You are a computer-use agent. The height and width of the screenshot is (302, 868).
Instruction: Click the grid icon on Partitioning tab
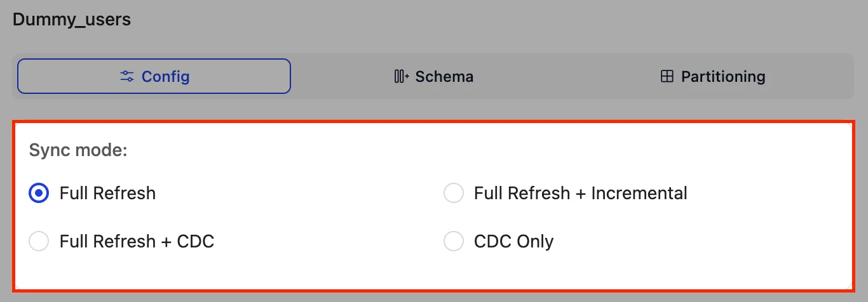point(667,77)
